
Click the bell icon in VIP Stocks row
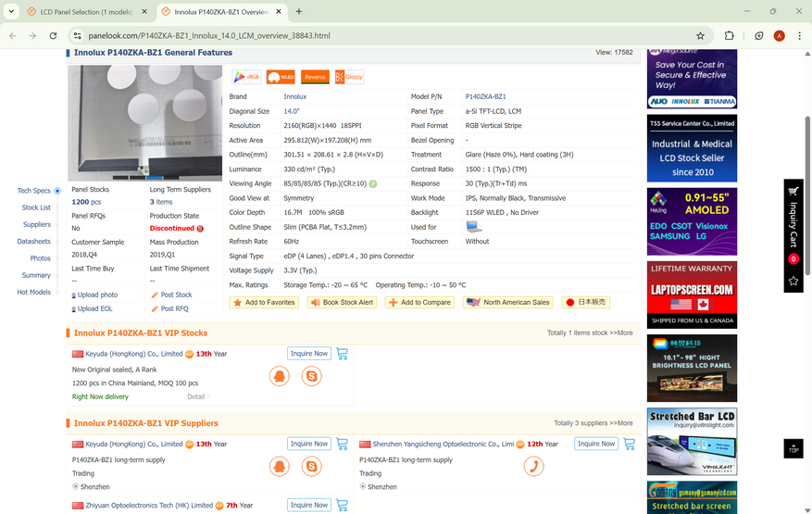pos(279,376)
